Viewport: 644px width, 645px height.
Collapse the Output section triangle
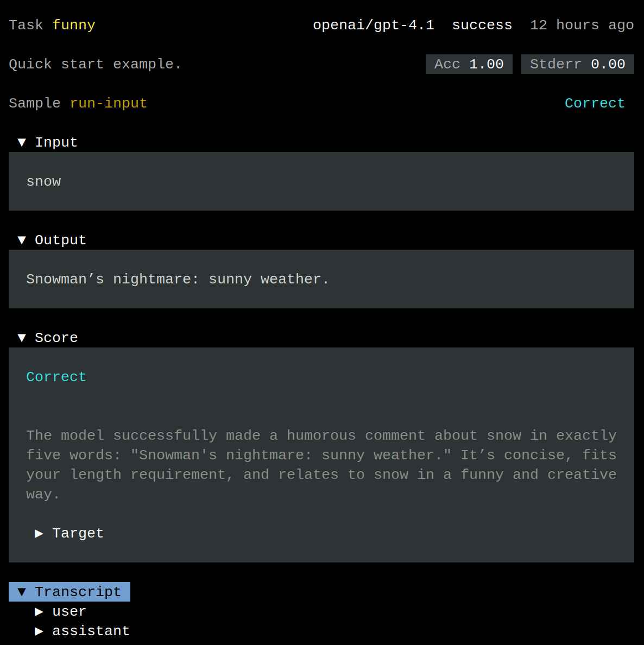pos(22,240)
